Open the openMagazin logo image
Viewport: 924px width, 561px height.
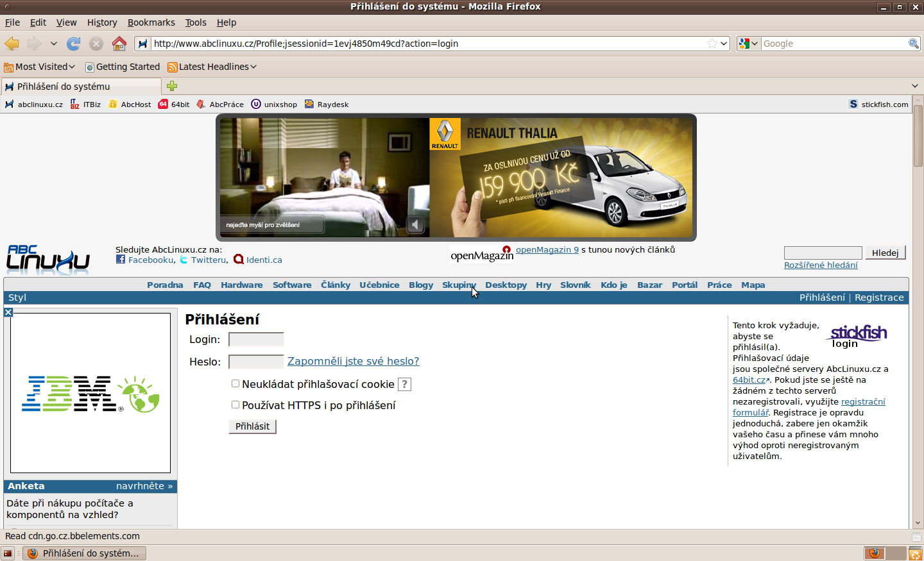481,255
